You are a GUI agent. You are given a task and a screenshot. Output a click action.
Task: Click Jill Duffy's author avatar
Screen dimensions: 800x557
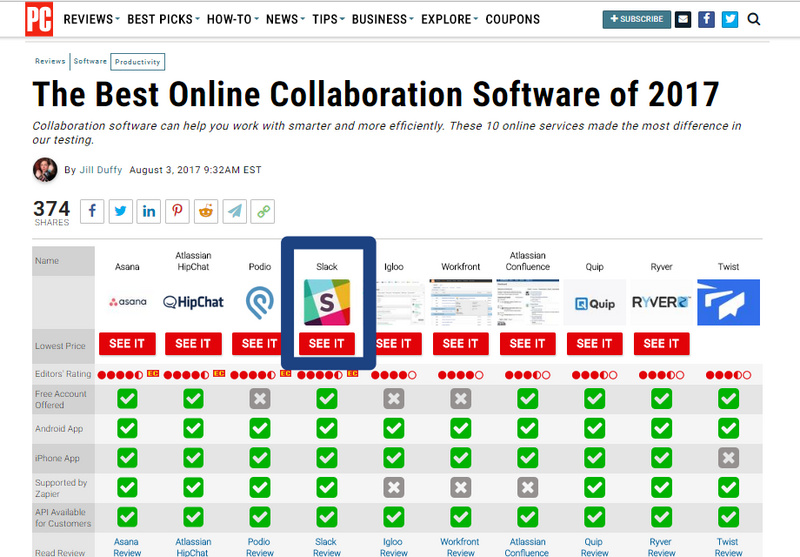[x=45, y=170]
